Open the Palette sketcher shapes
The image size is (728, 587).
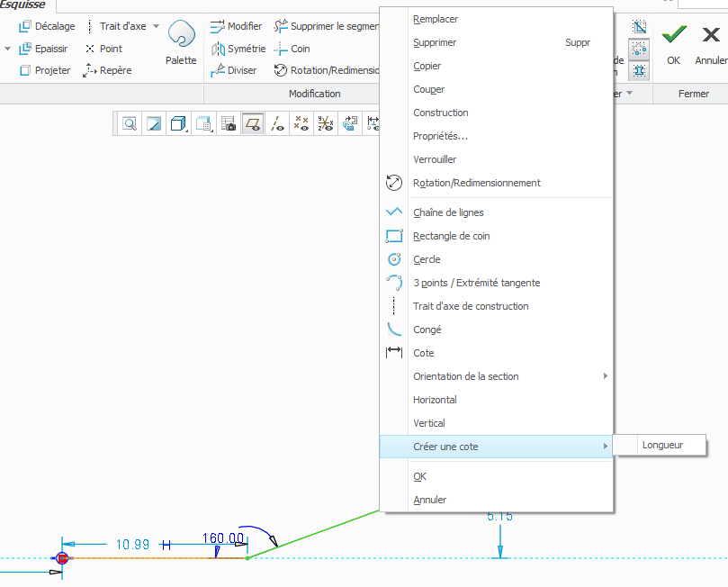point(181,42)
